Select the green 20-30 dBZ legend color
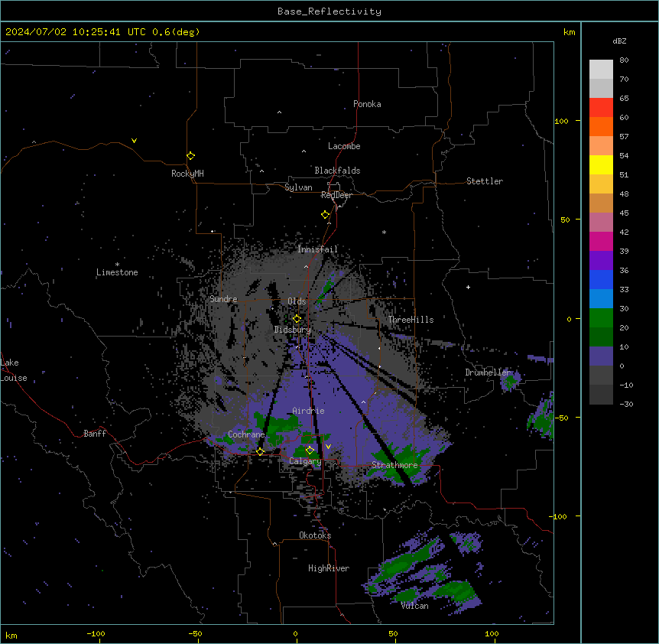659x644 pixels. pyautogui.click(x=601, y=318)
